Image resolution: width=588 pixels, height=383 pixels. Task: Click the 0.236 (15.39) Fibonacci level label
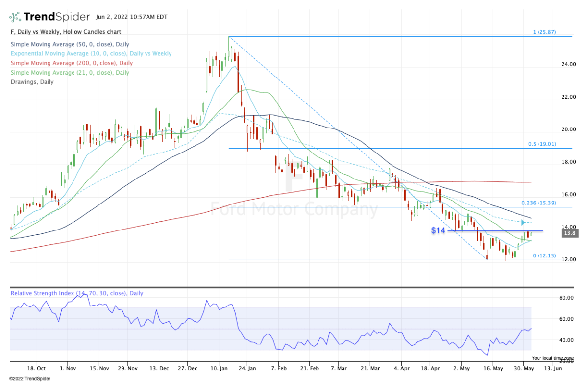[539, 203]
